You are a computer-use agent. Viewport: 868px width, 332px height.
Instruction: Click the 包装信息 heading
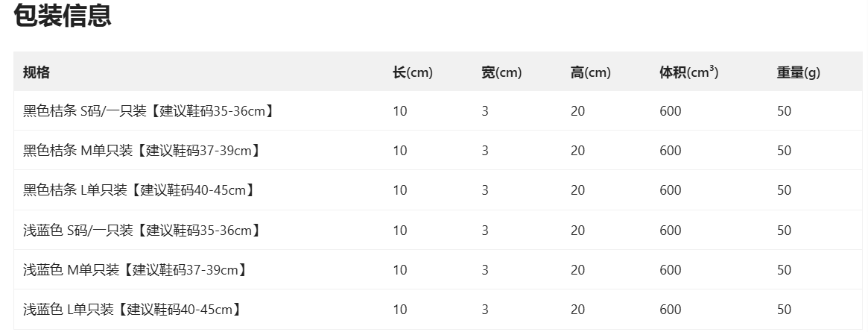pyautogui.click(x=63, y=16)
